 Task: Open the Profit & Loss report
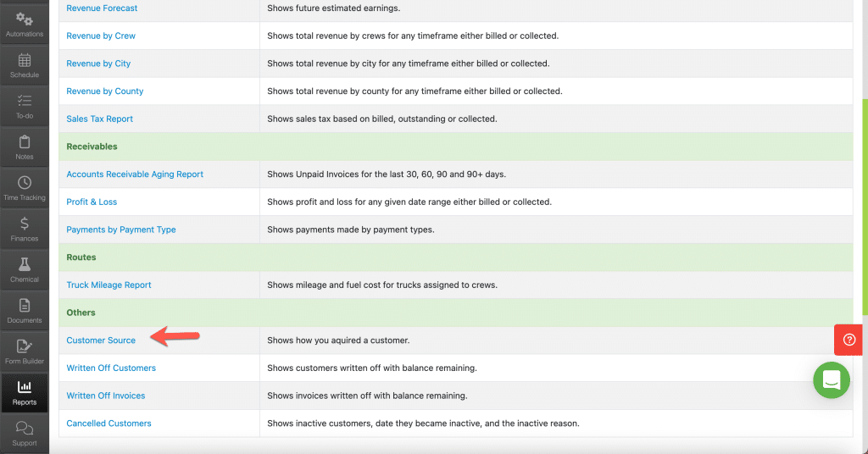(92, 202)
